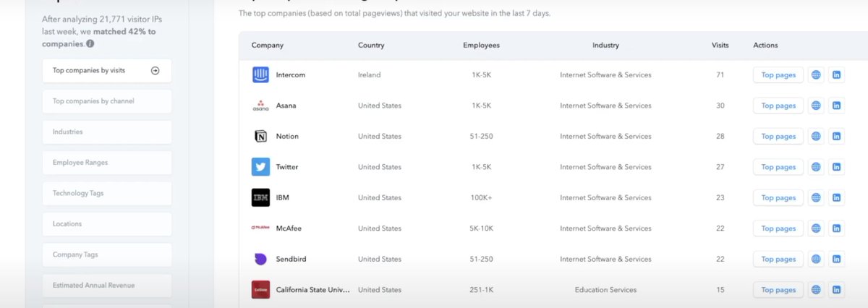Open the Locations report
Image resolution: width=868 pixels, height=308 pixels.
click(x=107, y=224)
